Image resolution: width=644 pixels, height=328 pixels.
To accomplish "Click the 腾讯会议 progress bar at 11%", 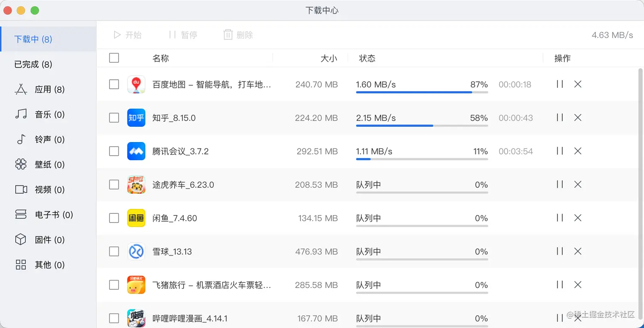I will point(422,159).
